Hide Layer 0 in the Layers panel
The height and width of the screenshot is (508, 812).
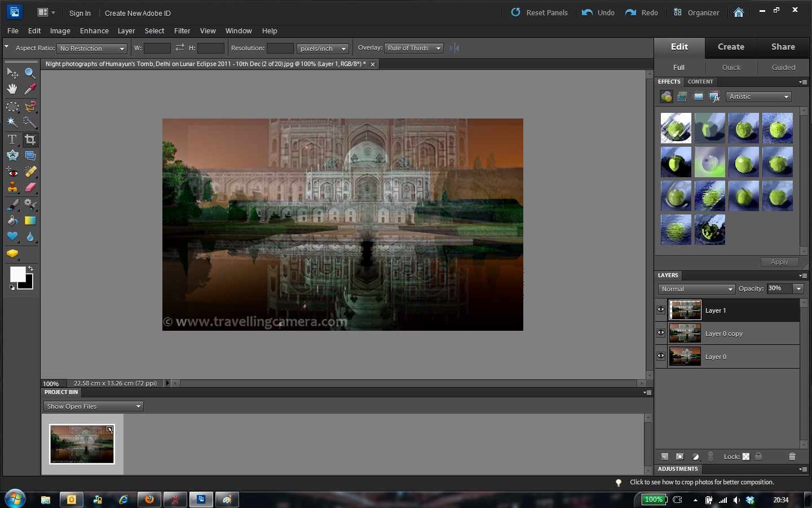(660, 356)
